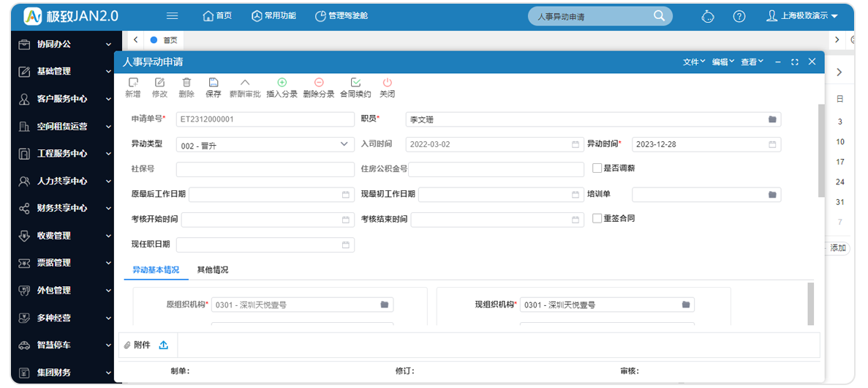Enable the 是否调薪 checkbox
Image resolution: width=868 pixels, height=388 pixels.
point(597,168)
